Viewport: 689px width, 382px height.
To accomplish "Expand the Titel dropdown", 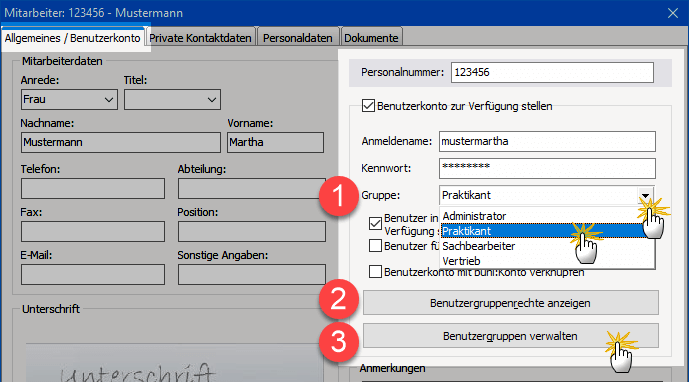I will (172, 100).
